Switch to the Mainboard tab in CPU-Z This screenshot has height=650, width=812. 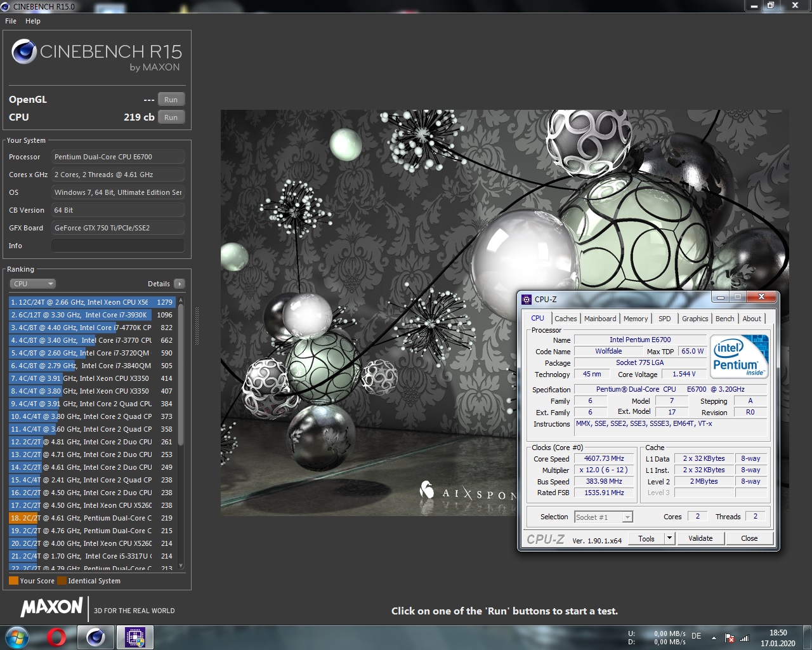click(600, 319)
